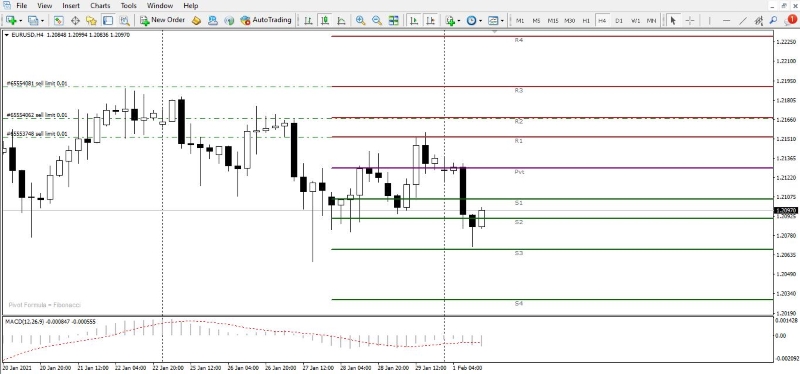The image size is (800, 374).
Task: Toggle chart shift button
Action: [431, 20]
